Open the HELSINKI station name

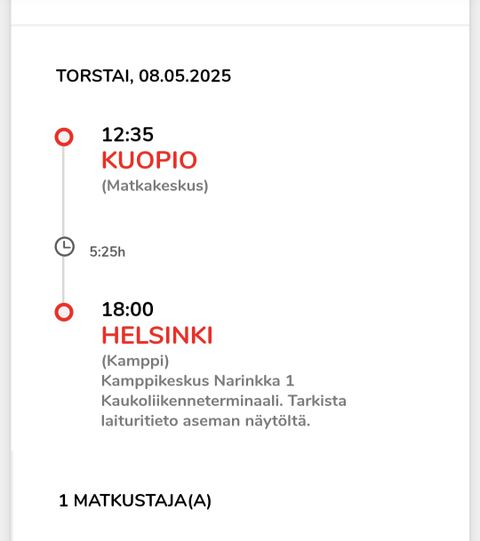[x=157, y=335]
